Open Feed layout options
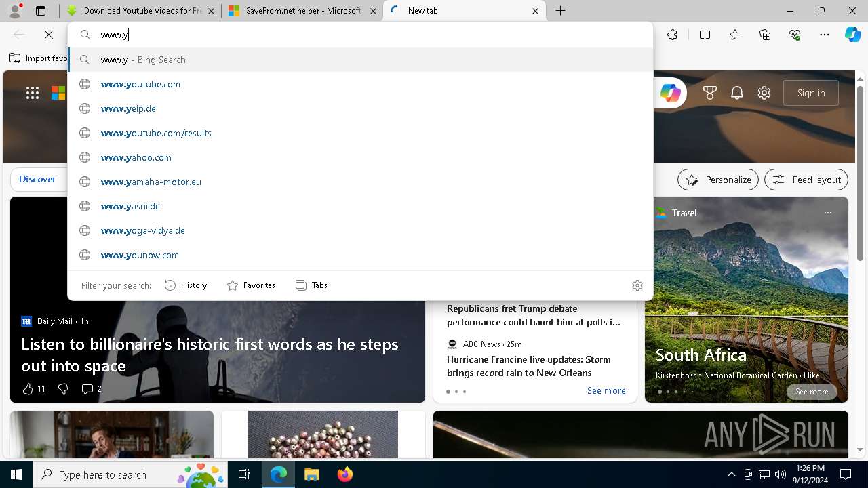Image resolution: width=868 pixels, height=488 pixels. pos(806,180)
